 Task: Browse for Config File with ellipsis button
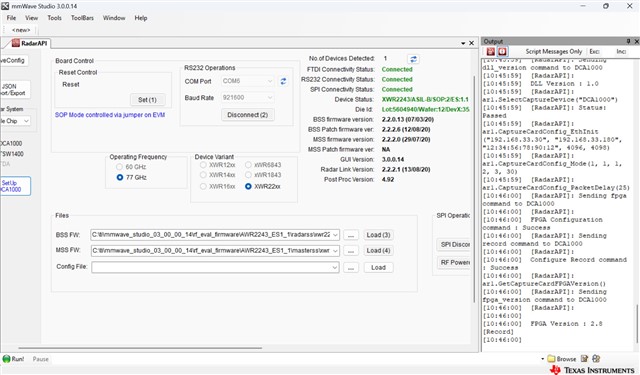(x=351, y=268)
